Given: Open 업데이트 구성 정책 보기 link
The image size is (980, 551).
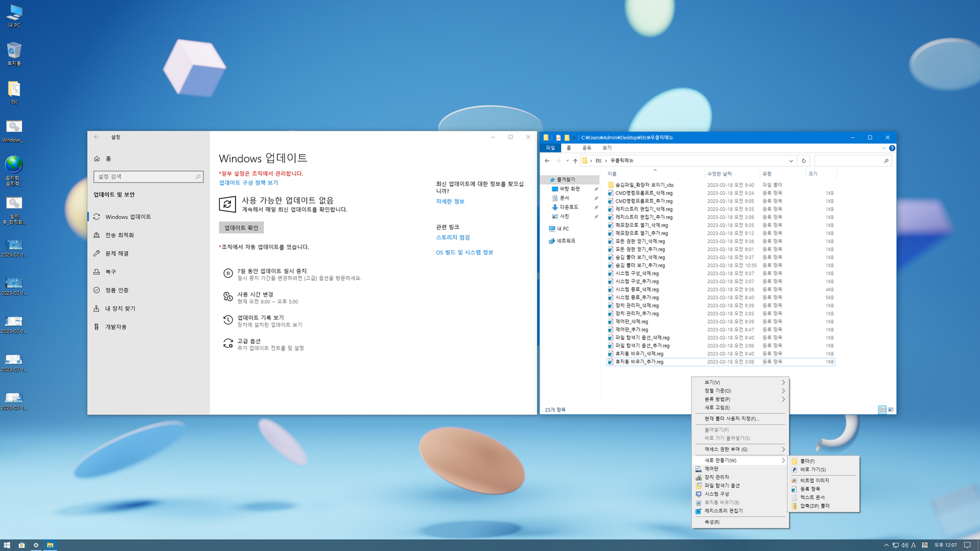Looking at the screenshot, I should [x=249, y=182].
